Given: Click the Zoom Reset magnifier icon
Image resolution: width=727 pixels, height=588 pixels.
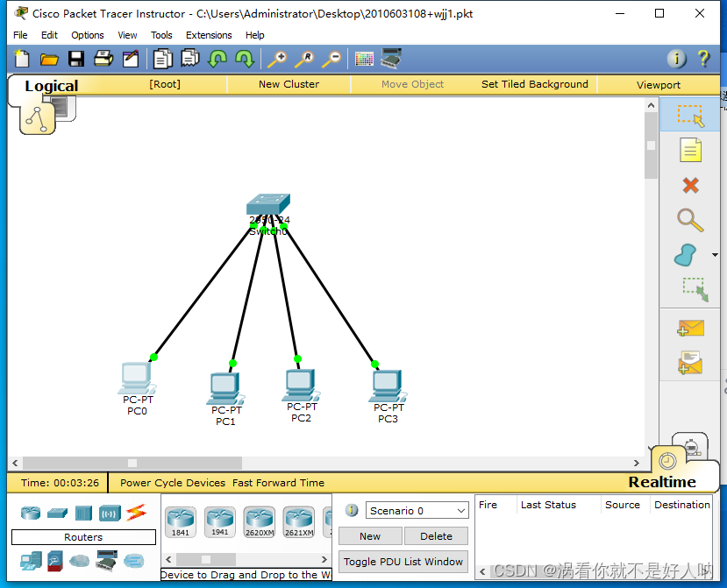Looking at the screenshot, I should (x=304, y=60).
